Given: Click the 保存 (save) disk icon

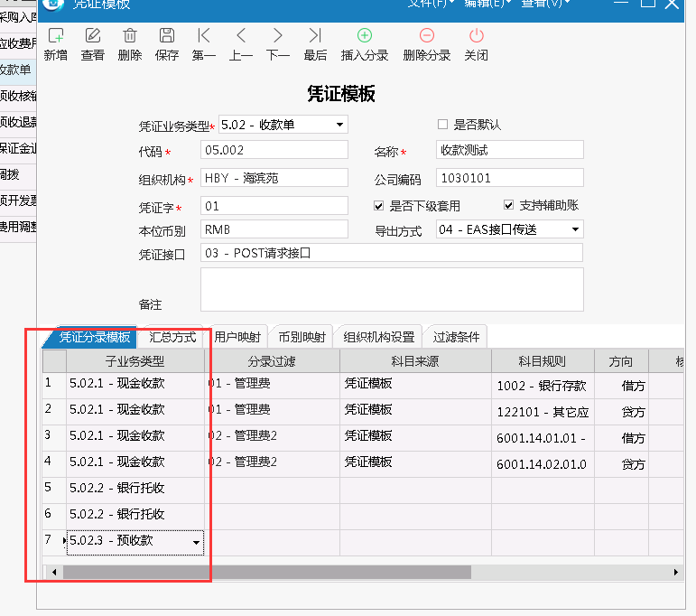Looking at the screenshot, I should tap(167, 35).
